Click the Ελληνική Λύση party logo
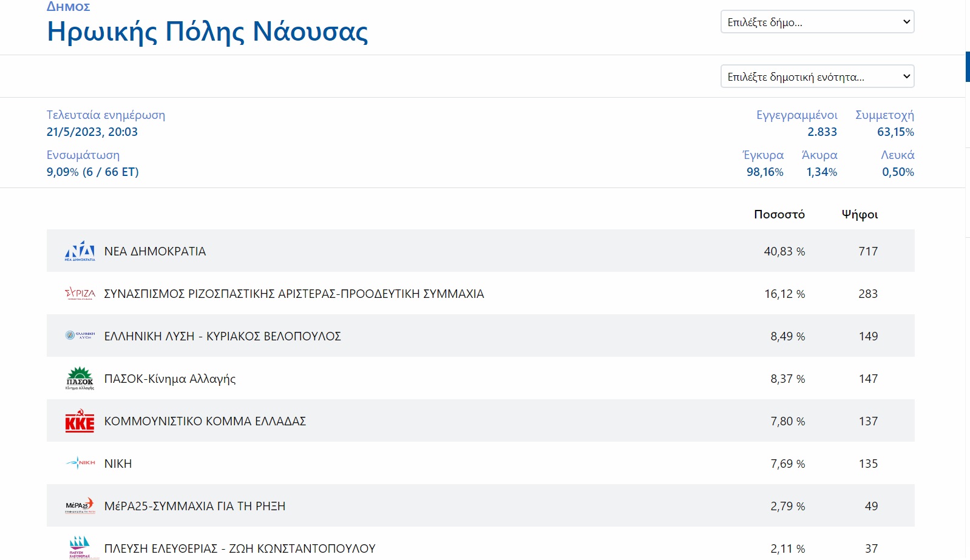Image resolution: width=970 pixels, height=560 pixels. point(80,336)
